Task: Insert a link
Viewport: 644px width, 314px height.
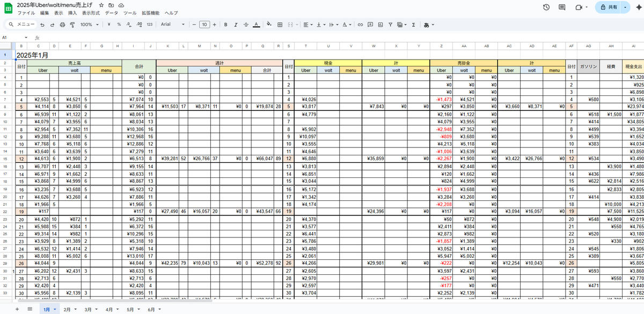Action: coord(360,25)
